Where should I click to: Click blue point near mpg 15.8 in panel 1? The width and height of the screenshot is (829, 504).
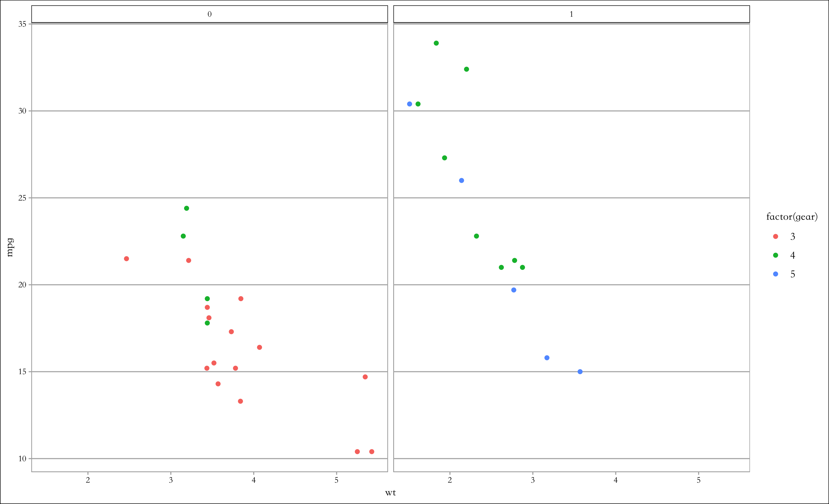(547, 358)
